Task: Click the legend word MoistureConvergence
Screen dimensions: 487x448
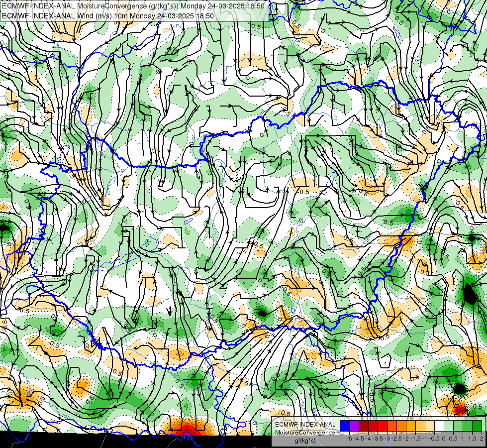Action: pyautogui.click(x=305, y=433)
